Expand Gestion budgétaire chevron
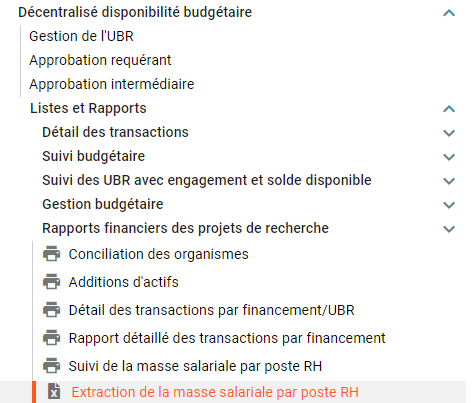Image resolution: width=475 pixels, height=403 pixels. click(x=449, y=205)
